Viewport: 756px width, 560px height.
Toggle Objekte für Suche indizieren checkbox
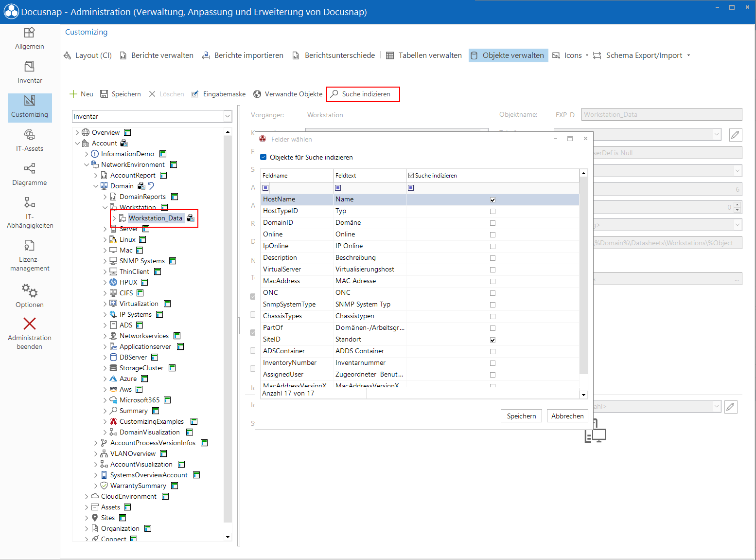click(x=264, y=157)
